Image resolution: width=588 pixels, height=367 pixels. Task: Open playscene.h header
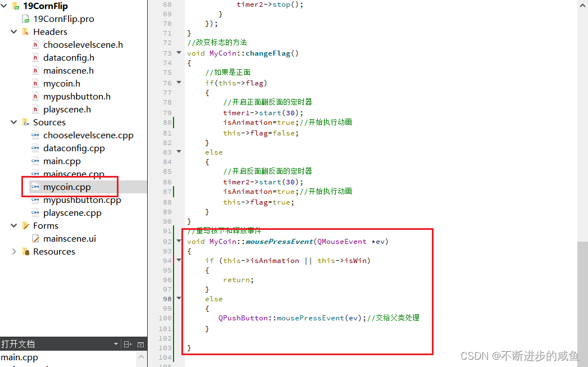[67, 110]
